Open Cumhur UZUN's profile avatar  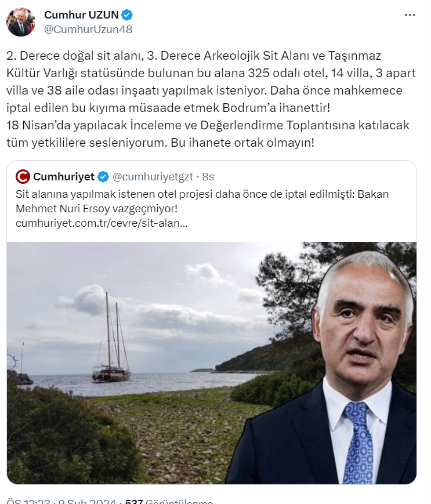(20, 22)
